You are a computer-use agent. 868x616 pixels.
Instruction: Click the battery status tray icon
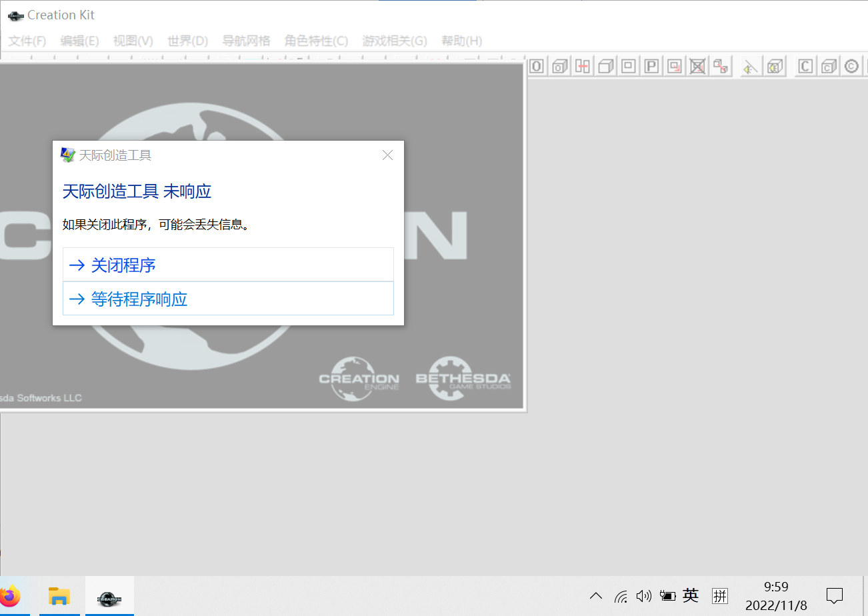click(x=667, y=596)
